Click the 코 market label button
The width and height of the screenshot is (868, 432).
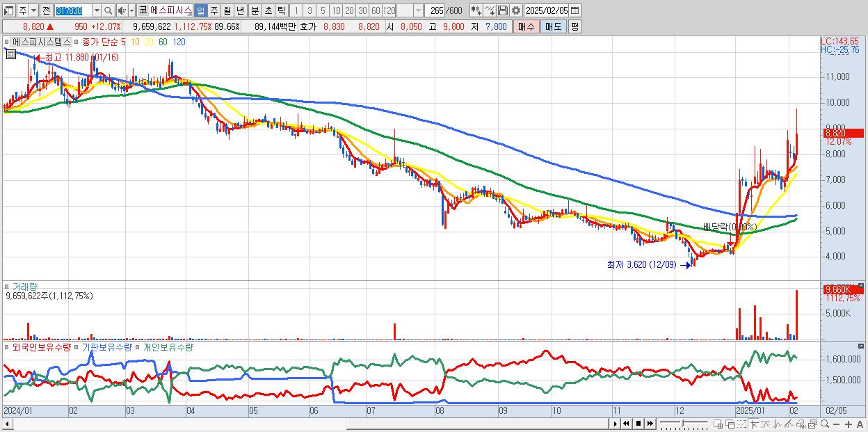pyautogui.click(x=143, y=10)
